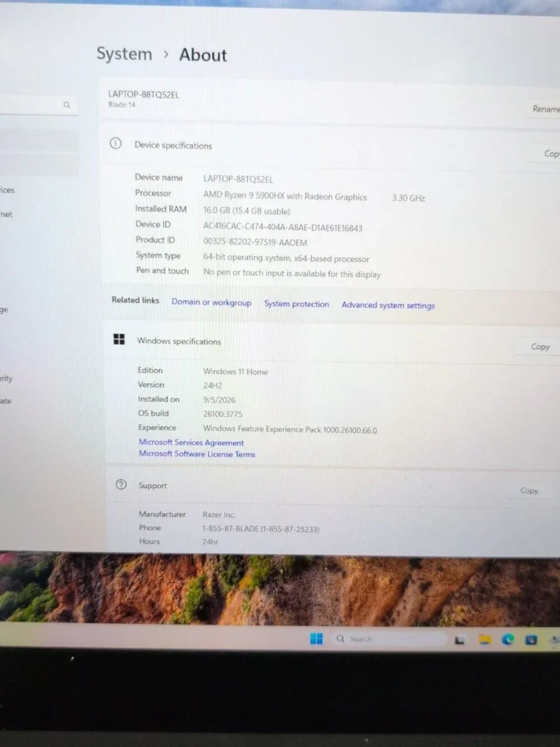Open Domain or workgroup link

pyautogui.click(x=211, y=302)
